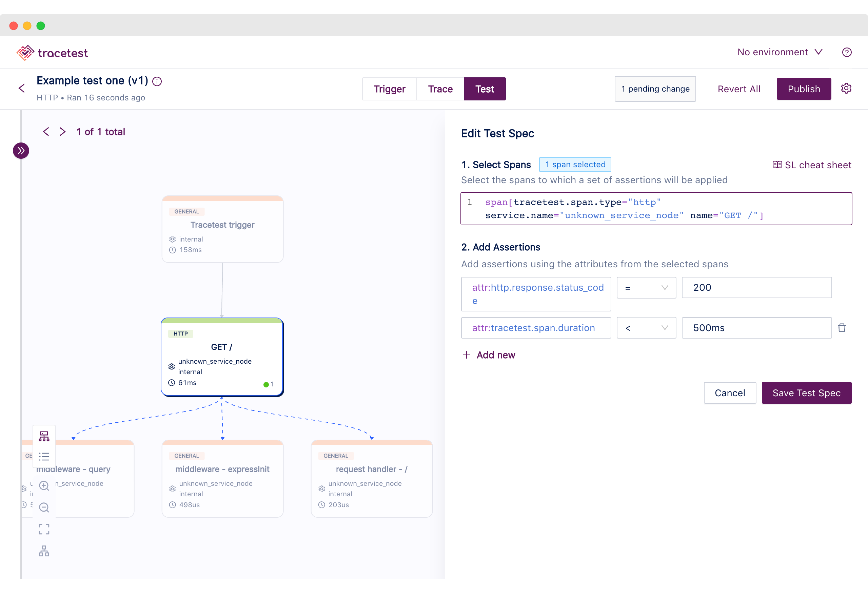Open test settings gear icon
This screenshot has width=868, height=593.
pyautogui.click(x=846, y=89)
